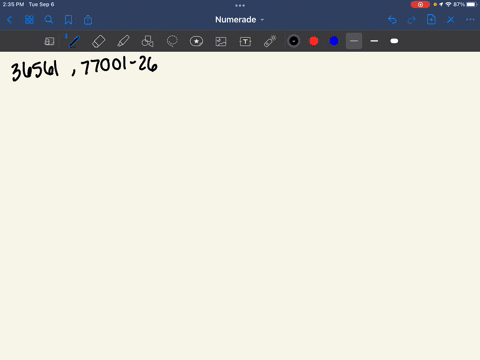Close the editing toolbar with X
This screenshot has height=360, width=480.
[451, 20]
